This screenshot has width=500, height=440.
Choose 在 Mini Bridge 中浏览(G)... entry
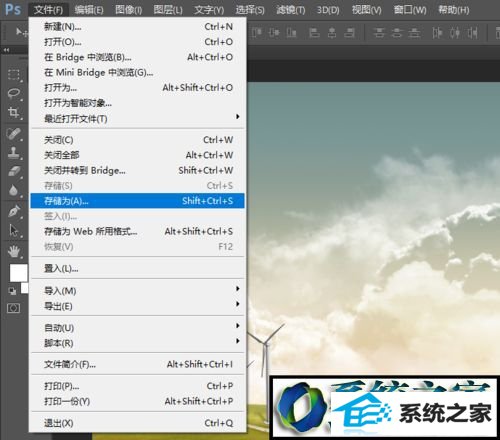pyautogui.click(x=137, y=73)
